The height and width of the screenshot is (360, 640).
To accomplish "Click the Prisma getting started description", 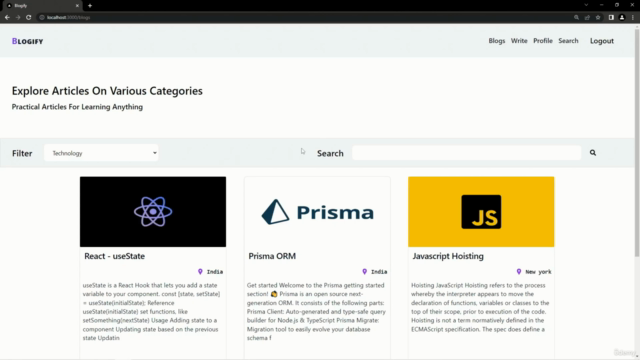I will pyautogui.click(x=316, y=311).
